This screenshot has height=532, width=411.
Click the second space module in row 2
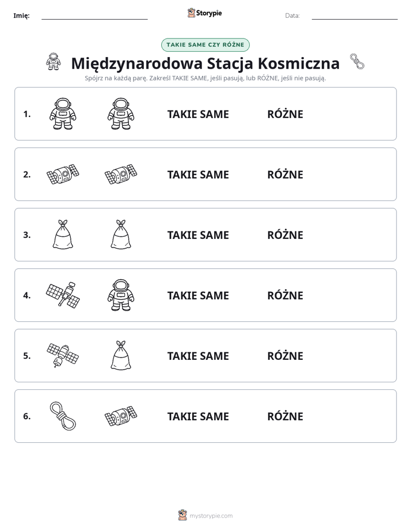(x=121, y=174)
